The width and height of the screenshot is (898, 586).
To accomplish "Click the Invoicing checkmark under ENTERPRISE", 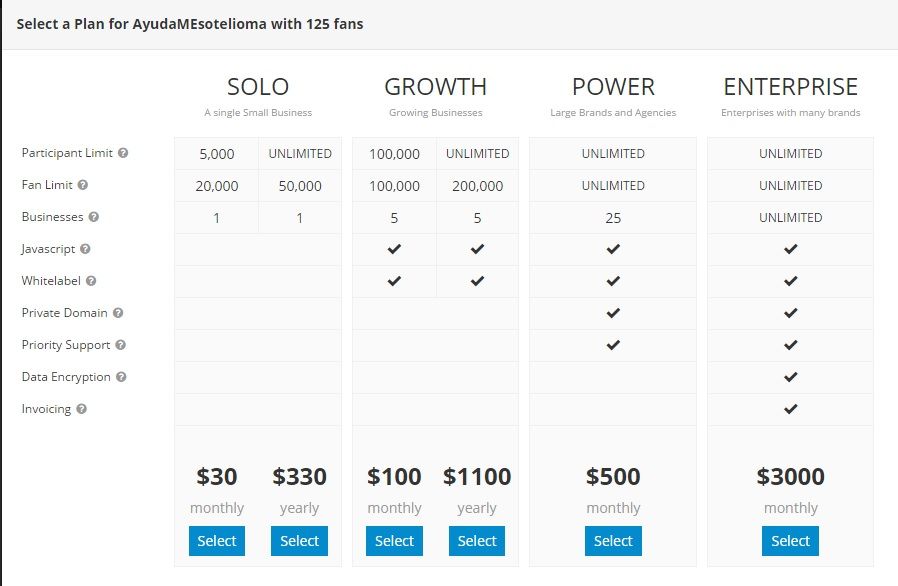I will 790,409.
